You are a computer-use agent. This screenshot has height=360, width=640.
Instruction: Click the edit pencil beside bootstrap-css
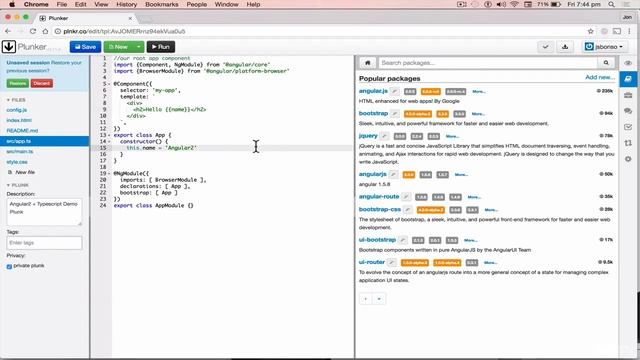click(407, 210)
